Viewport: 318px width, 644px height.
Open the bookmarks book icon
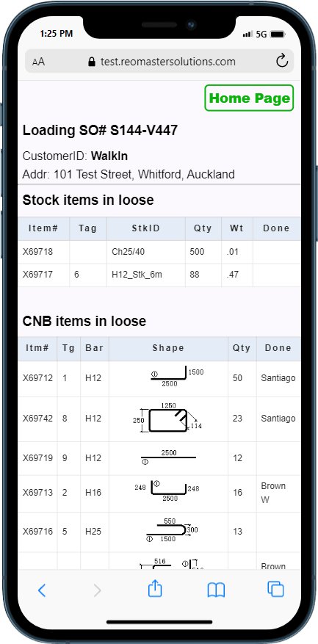click(216, 590)
